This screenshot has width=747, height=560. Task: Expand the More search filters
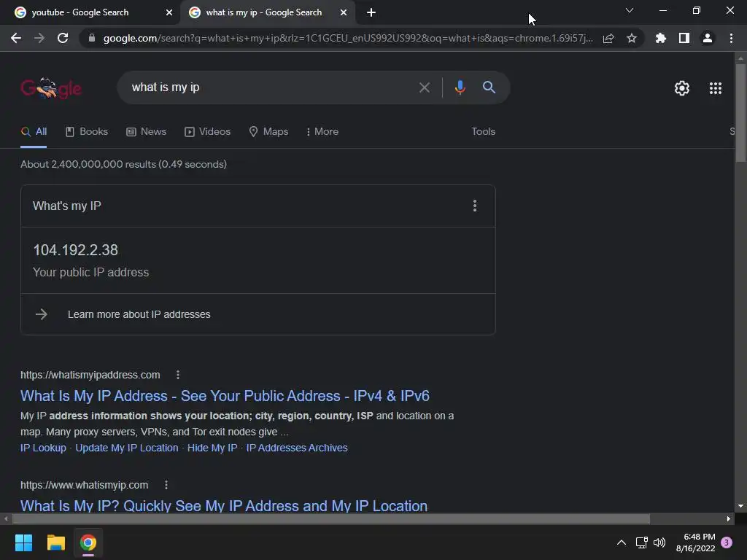(x=322, y=131)
